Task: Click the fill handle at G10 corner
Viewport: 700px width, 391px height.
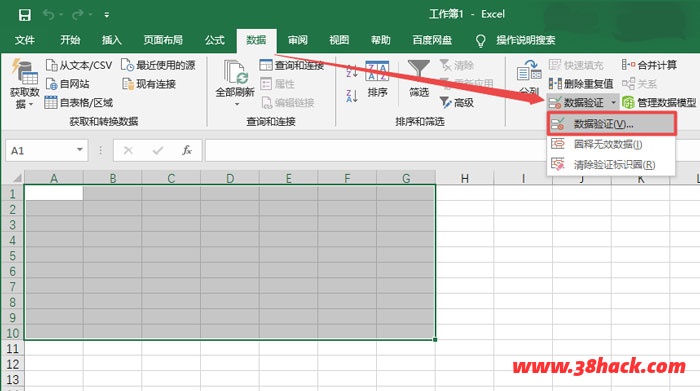Action: click(435, 340)
